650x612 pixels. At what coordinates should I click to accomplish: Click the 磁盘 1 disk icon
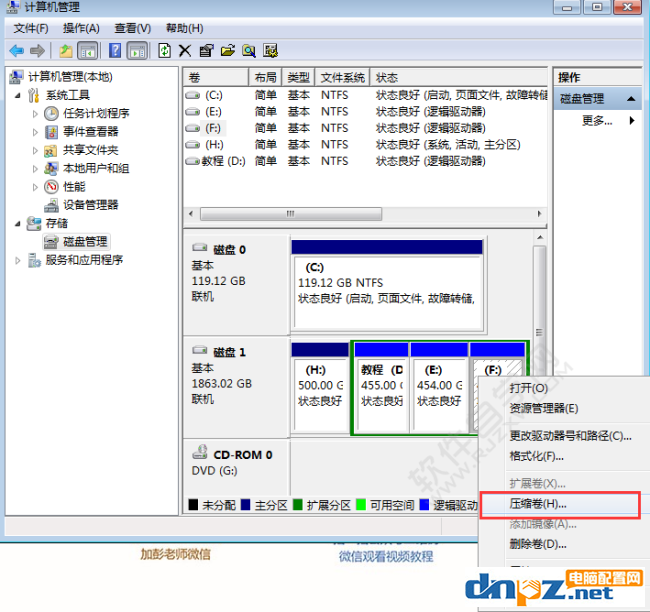[x=200, y=350]
